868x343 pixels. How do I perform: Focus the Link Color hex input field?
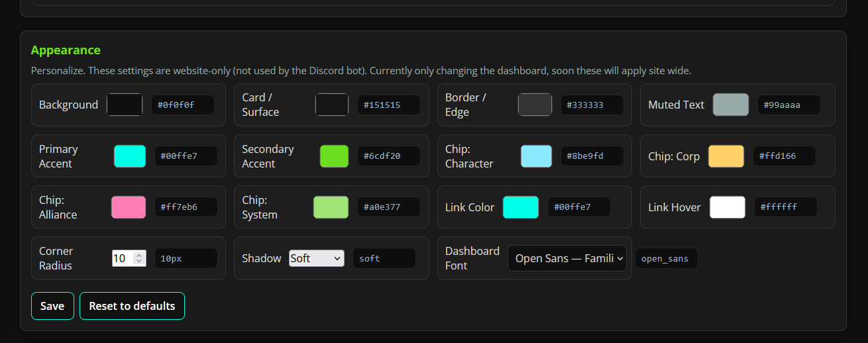578,207
